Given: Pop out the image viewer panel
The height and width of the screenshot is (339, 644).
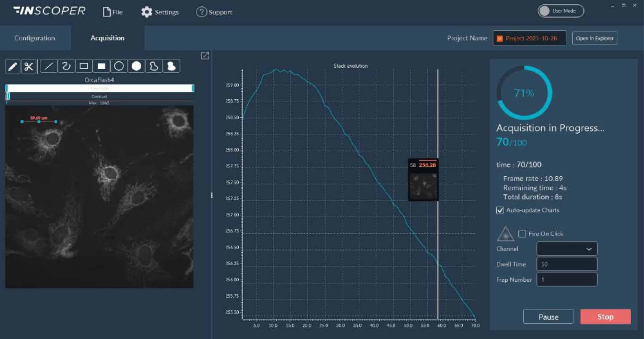Looking at the screenshot, I should 205,56.
